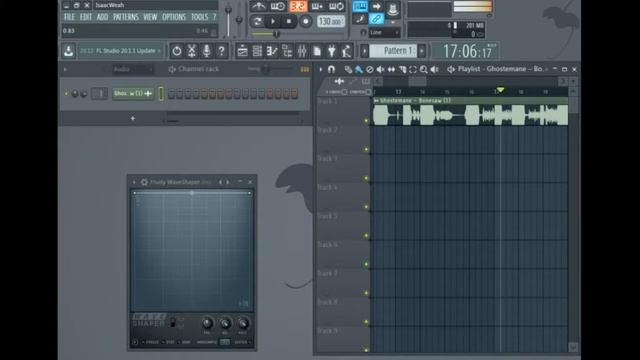Viewport: 640px width, 360px height.
Task: Click the step editing arrow icon
Action: tap(376, 6)
